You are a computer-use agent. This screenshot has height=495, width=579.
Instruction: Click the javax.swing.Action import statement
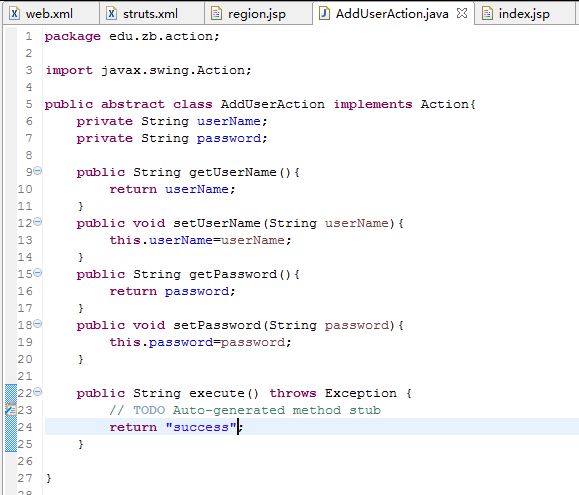click(148, 70)
